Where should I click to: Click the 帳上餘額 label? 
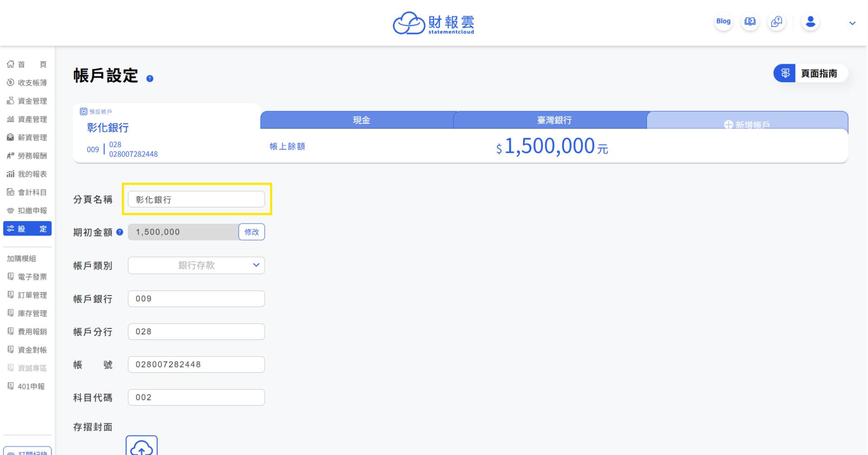pos(288,146)
